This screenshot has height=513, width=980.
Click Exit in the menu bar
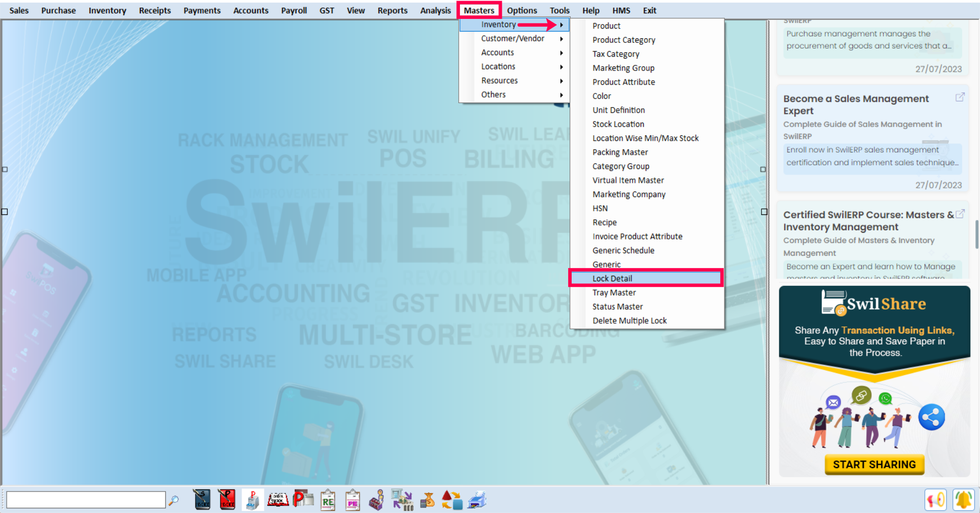point(649,10)
